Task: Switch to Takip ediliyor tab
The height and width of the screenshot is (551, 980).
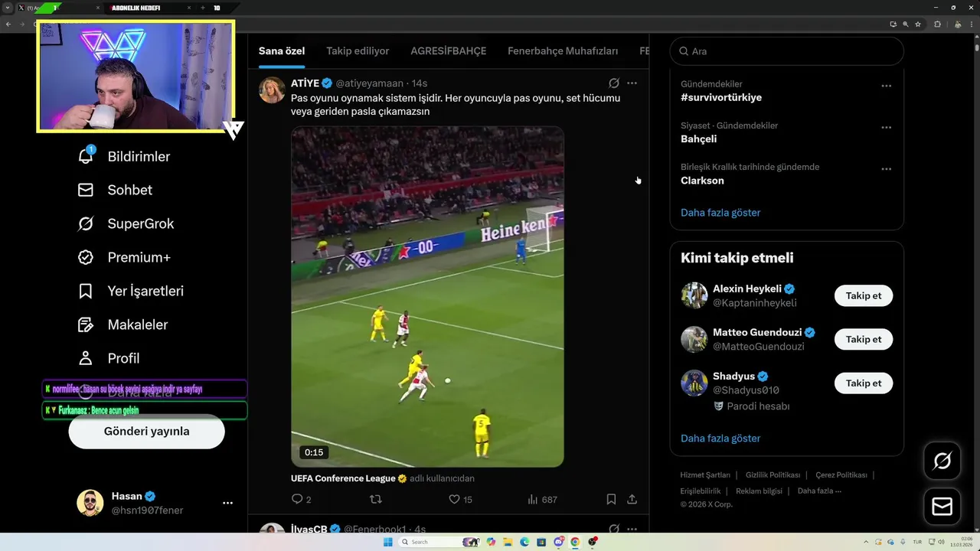Action: point(358,51)
